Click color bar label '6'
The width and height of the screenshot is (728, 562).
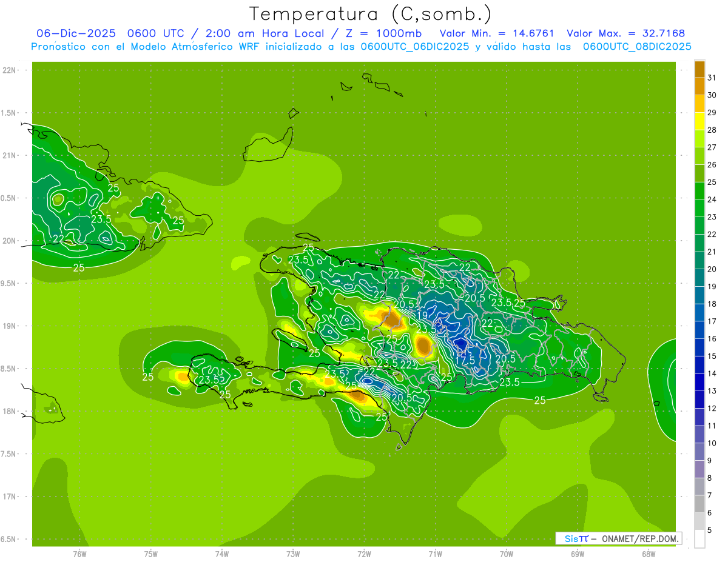pos(710,513)
